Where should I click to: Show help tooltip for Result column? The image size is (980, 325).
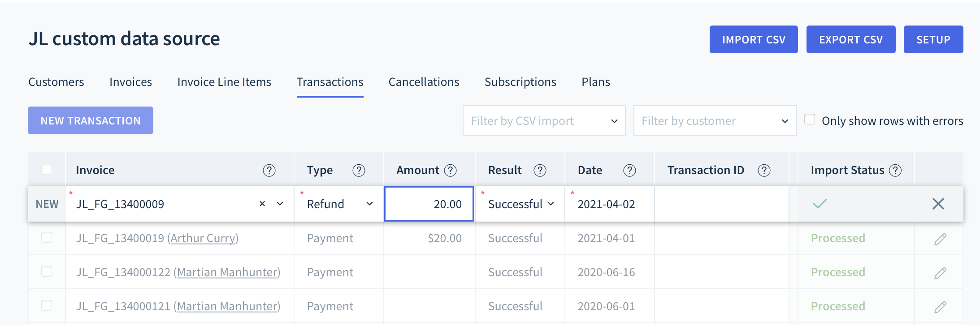pos(540,171)
